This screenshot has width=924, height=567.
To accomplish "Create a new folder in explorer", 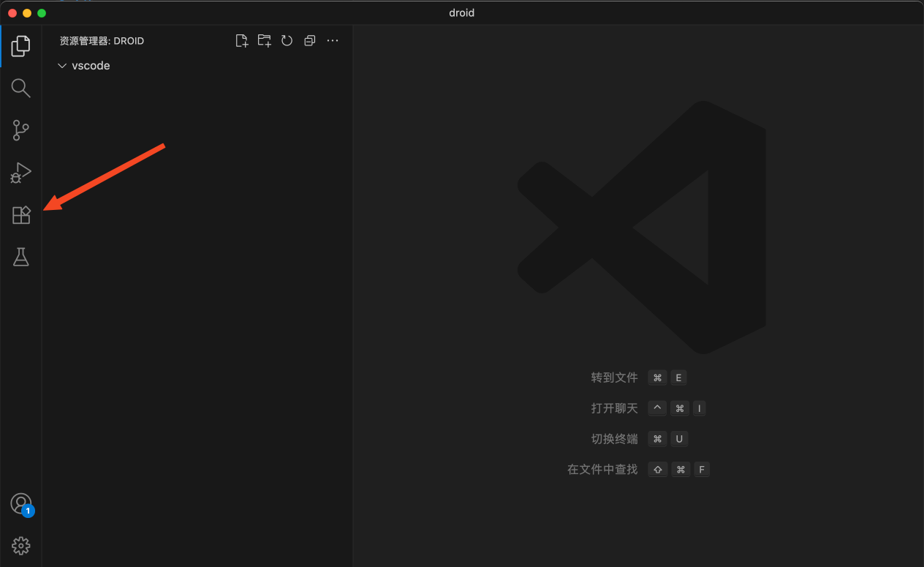I will pos(264,41).
